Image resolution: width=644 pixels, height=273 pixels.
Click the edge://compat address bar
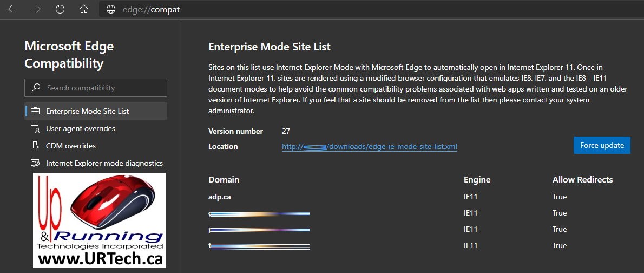click(x=325, y=9)
